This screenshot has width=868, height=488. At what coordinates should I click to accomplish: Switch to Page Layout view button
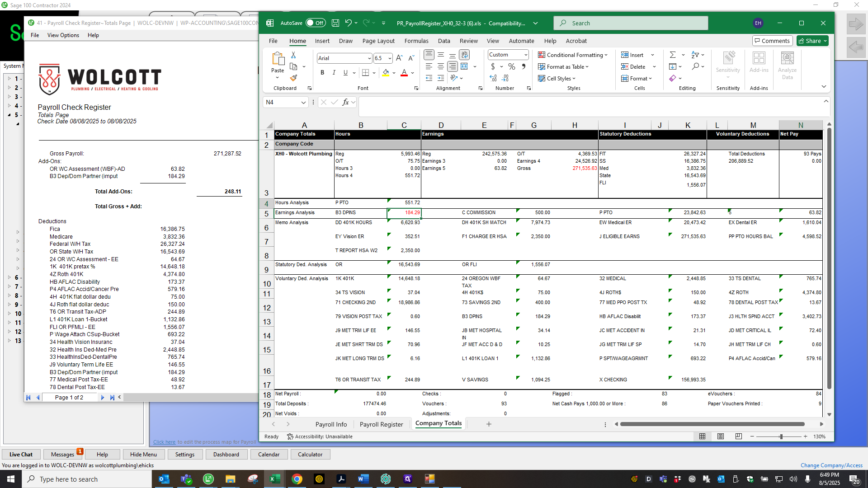[x=721, y=436]
